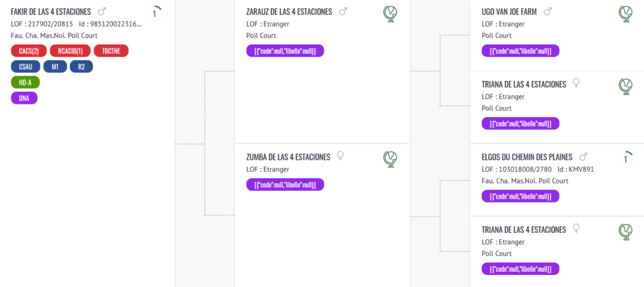Image resolution: width=644 pixels, height=287 pixels.
Task: Click the globe icon beside Ugo van Joe Farm
Action: (626, 14)
